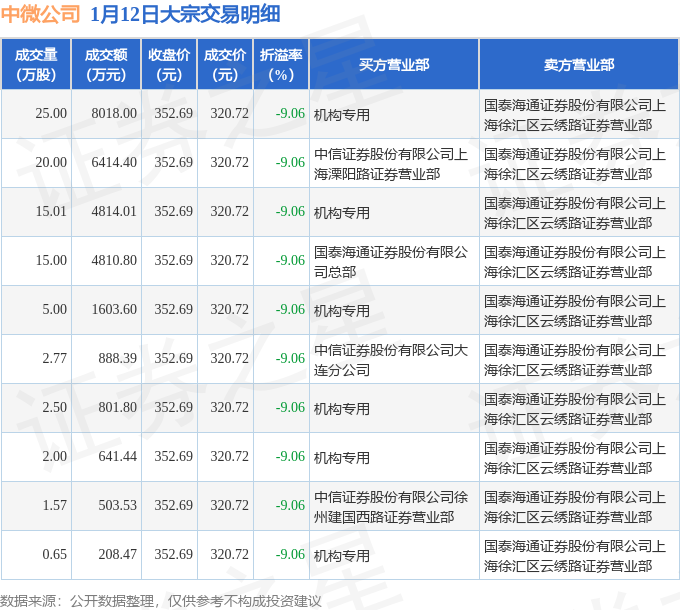680x610 pixels.
Task: Select the 成交量(万股) column header
Action: coord(36,65)
